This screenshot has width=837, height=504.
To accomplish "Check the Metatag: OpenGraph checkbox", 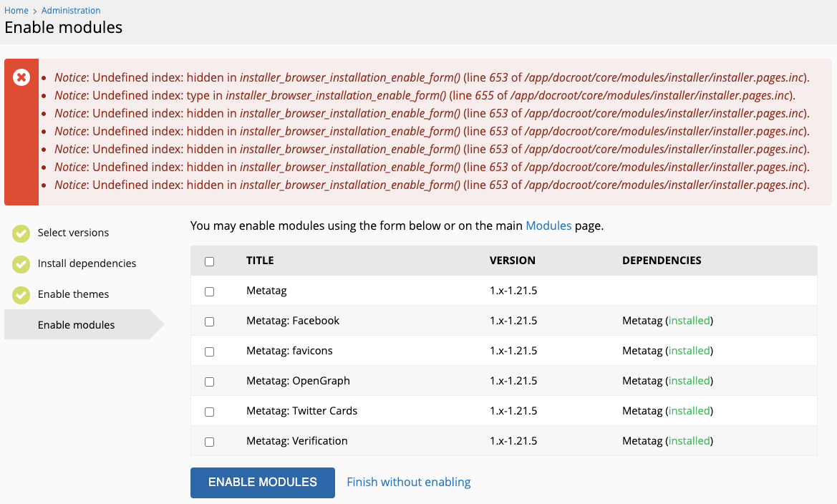I will [209, 382].
